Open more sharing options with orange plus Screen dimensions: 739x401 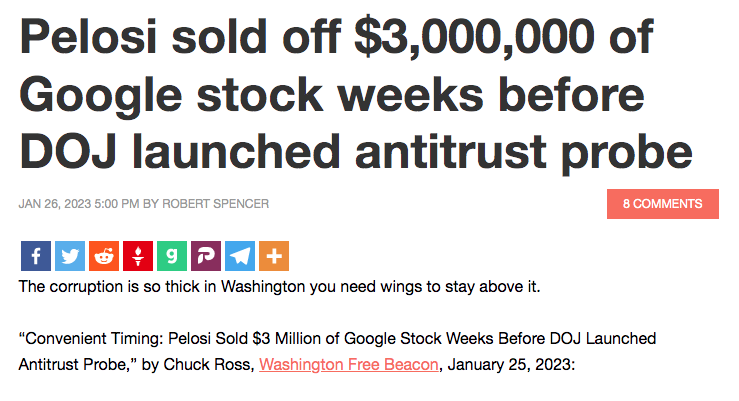coord(274,256)
